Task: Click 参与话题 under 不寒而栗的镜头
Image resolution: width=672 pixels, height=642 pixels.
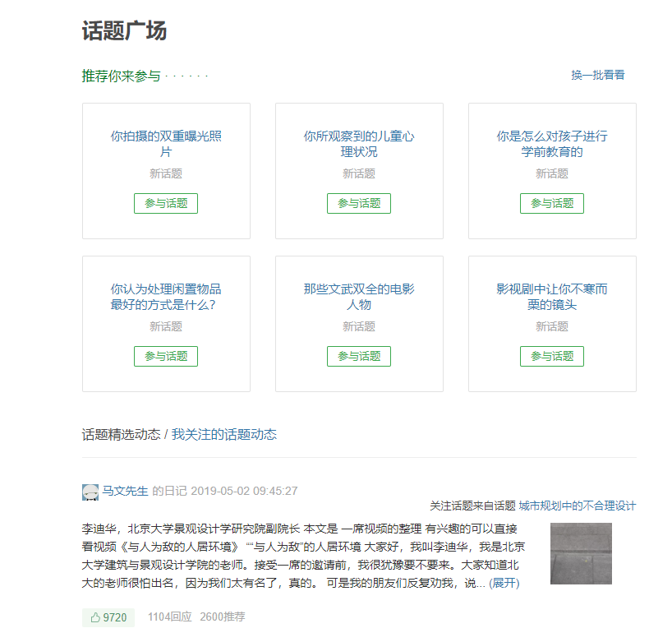Action: coord(552,357)
